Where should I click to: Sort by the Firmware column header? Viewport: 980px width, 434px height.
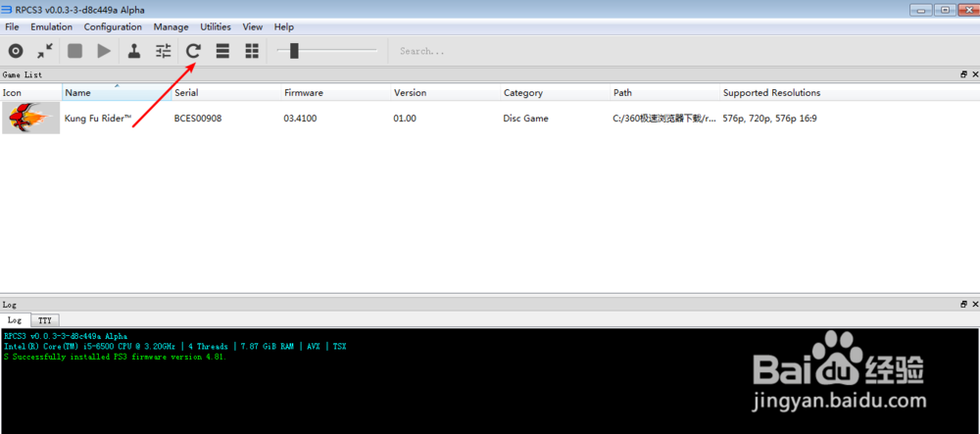(336, 92)
